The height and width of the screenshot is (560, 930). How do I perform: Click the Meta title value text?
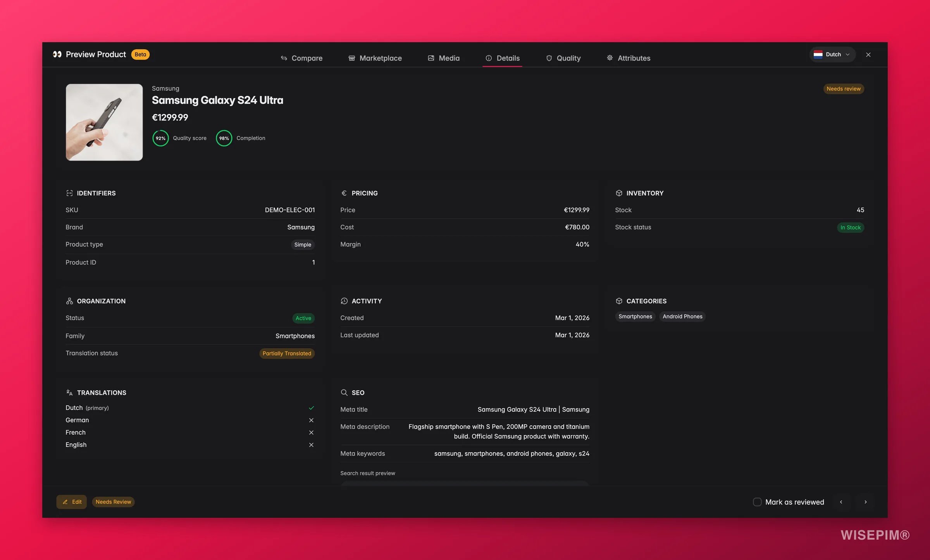[533, 410]
